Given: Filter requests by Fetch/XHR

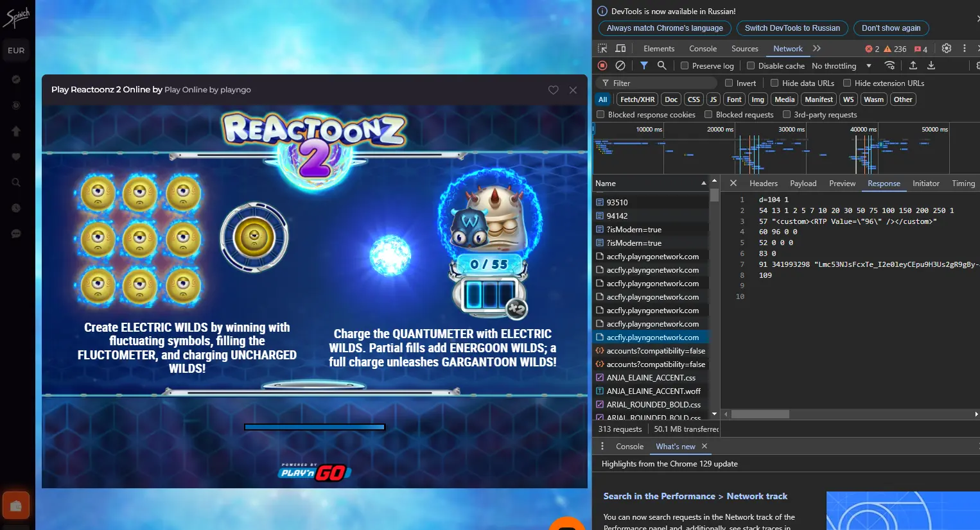Looking at the screenshot, I should point(638,99).
